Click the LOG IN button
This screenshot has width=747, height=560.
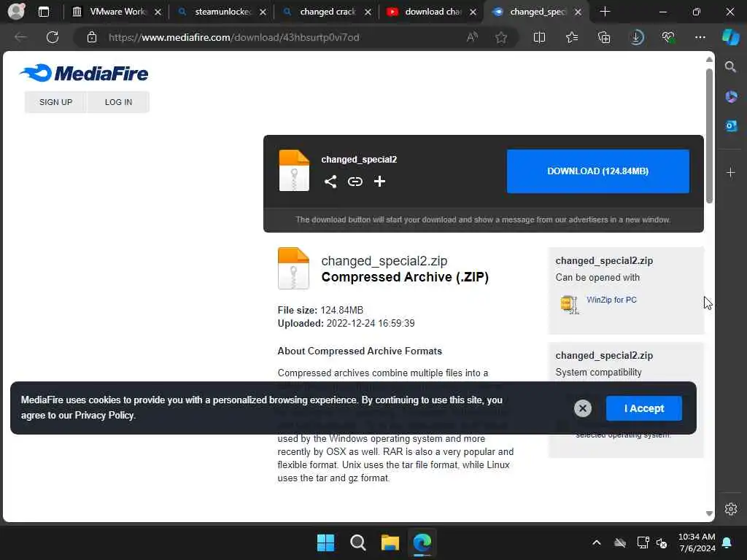pyautogui.click(x=118, y=102)
